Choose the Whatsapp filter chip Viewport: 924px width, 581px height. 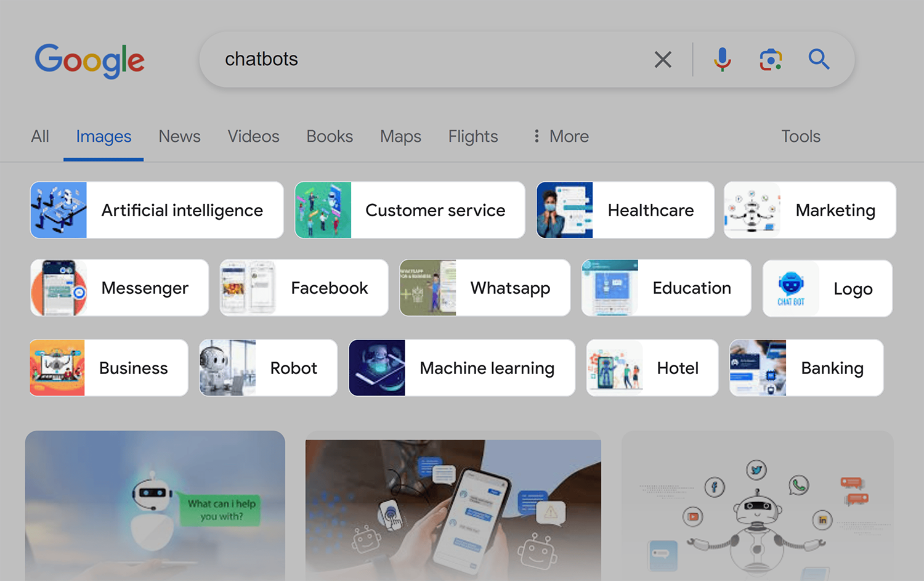click(485, 288)
